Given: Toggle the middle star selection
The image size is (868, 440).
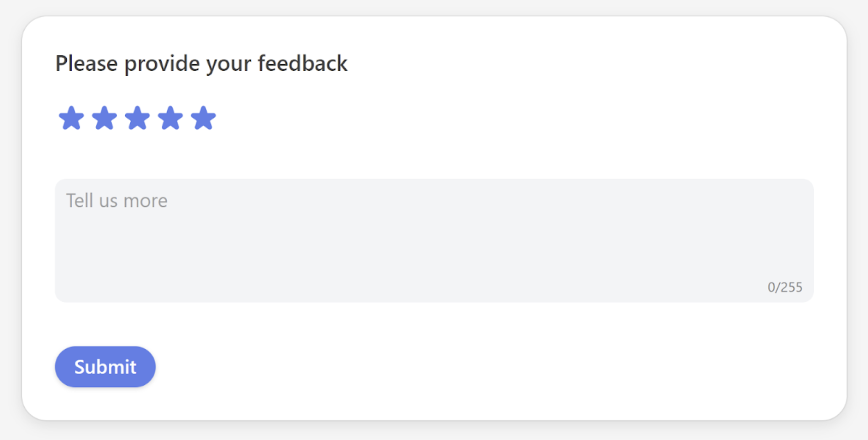Looking at the screenshot, I should coord(138,118).
